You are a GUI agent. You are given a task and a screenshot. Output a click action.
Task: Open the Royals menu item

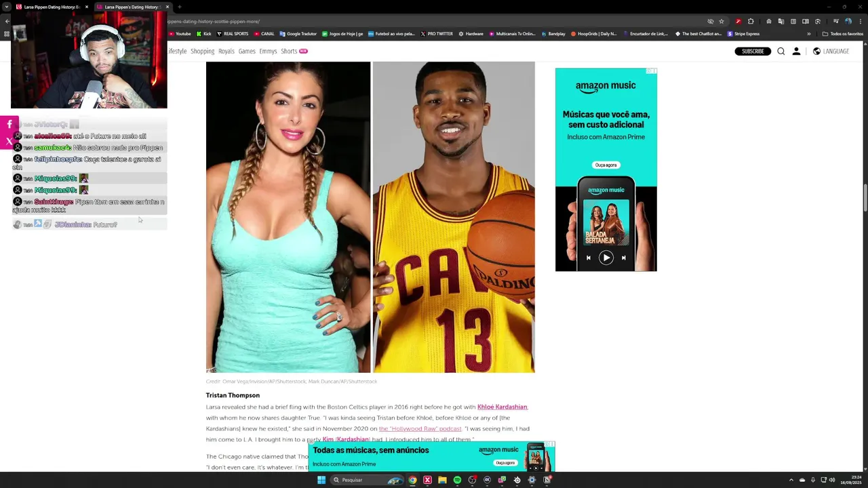pyautogui.click(x=226, y=52)
